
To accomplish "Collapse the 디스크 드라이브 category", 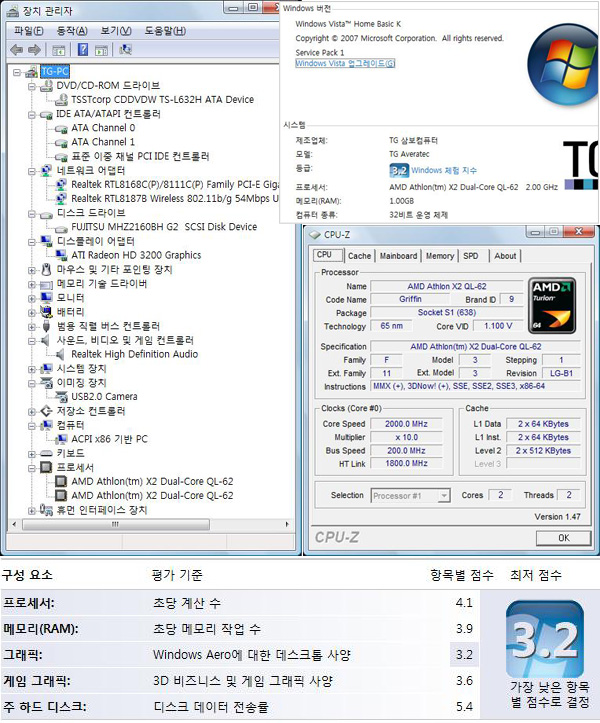I will coord(31,213).
